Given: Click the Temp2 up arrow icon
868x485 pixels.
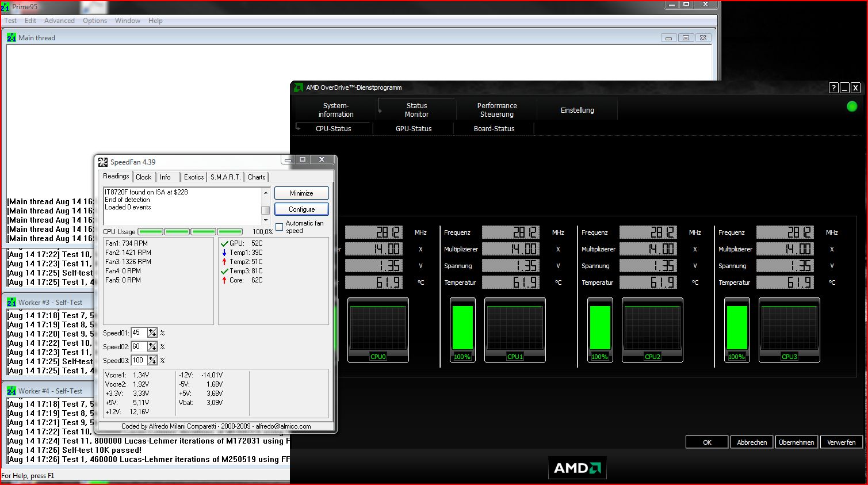Looking at the screenshot, I should point(224,262).
